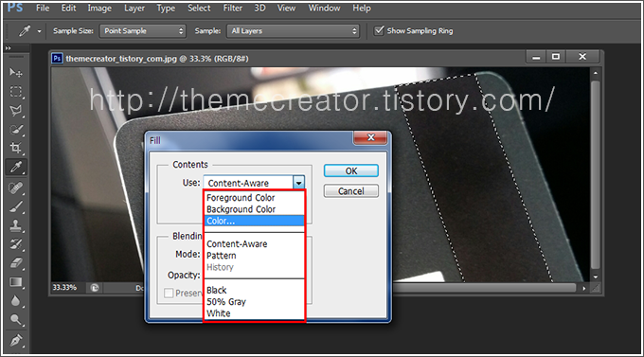
Task: Open the Image menu
Action: click(99, 9)
